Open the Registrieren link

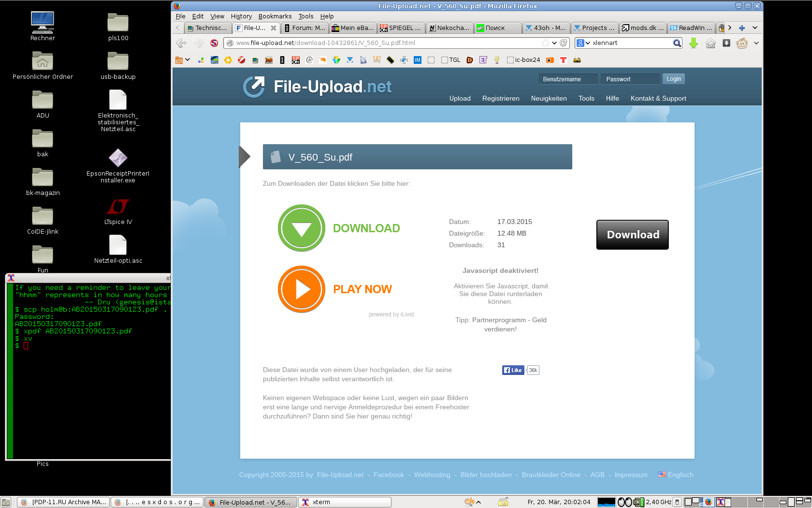tap(501, 98)
